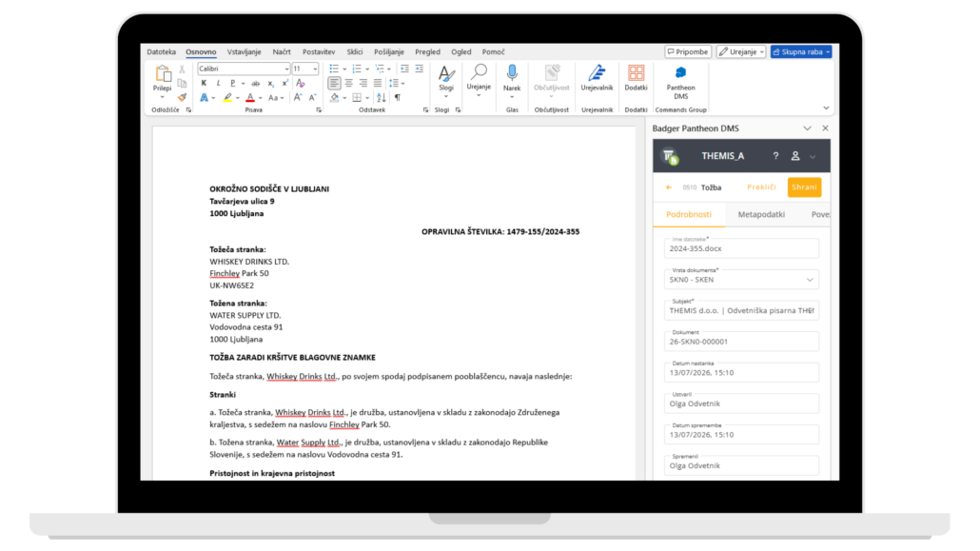Open the Urejevalnik editor icon
Image resolution: width=980 pixels, height=551 pixels.
(x=597, y=73)
